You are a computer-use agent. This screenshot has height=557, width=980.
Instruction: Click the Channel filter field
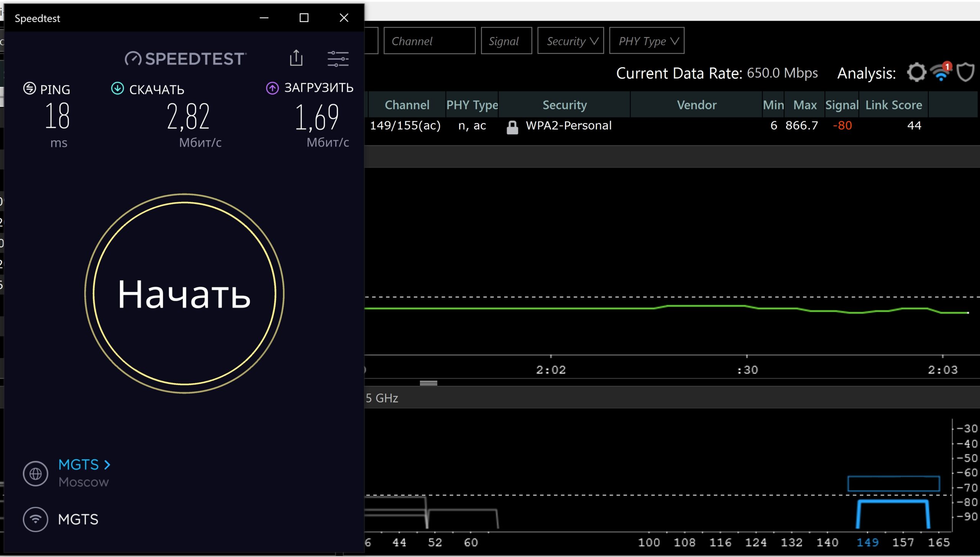click(430, 41)
